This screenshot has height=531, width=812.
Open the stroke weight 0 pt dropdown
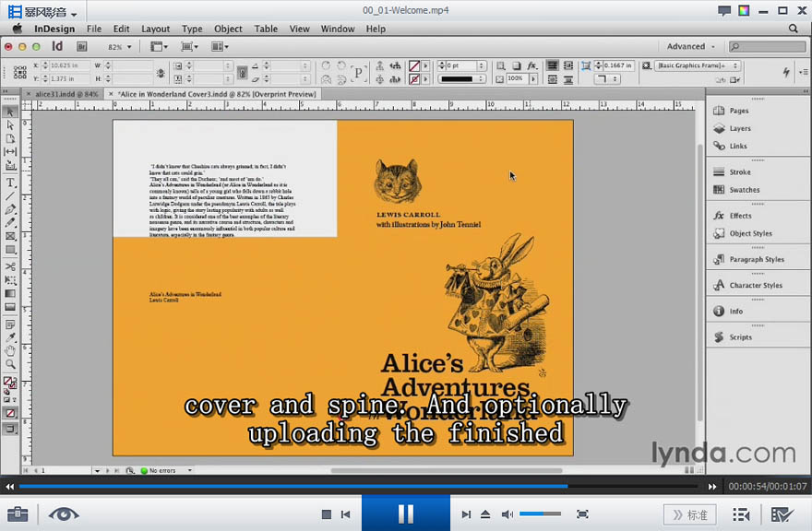(x=481, y=65)
